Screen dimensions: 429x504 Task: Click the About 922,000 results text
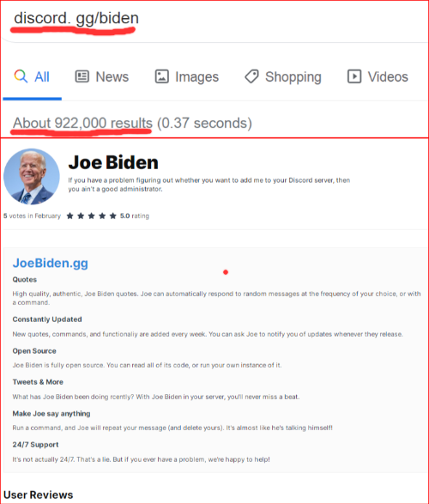[82, 123]
